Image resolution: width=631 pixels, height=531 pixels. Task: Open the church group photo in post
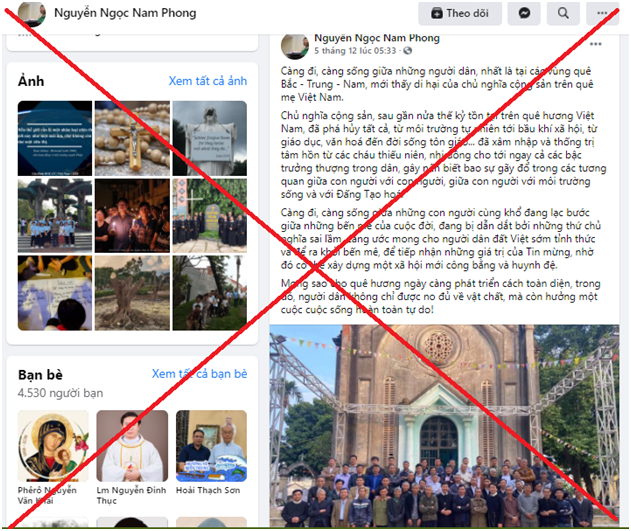[444, 426]
